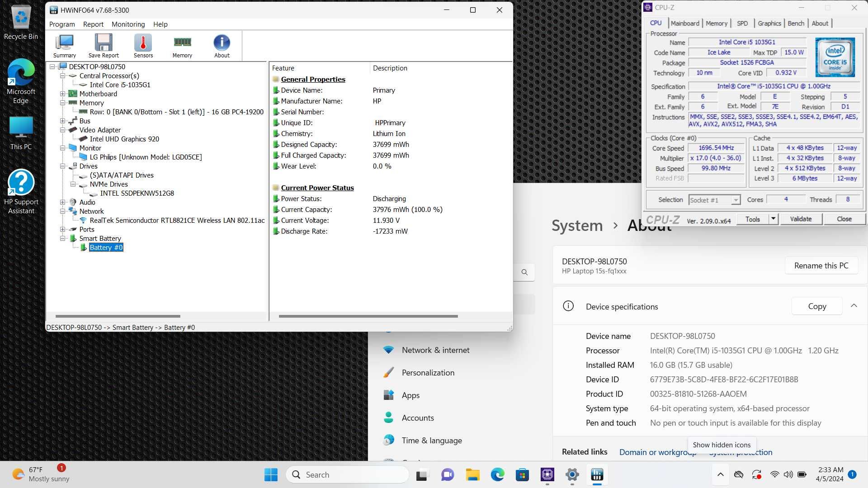This screenshot has width=868, height=488.
Task: Select INTEL SSDPEKNW512G8 drive item
Action: click(x=137, y=193)
